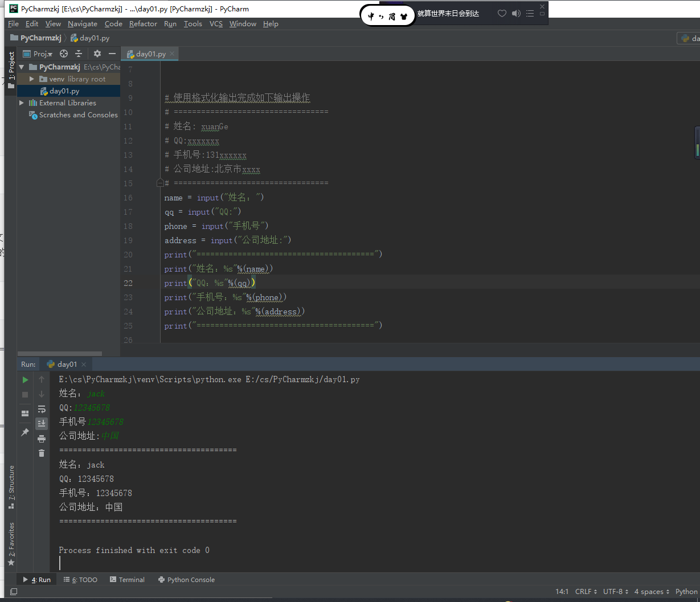Open the Help menu
The width and height of the screenshot is (700, 602).
pyautogui.click(x=271, y=24)
